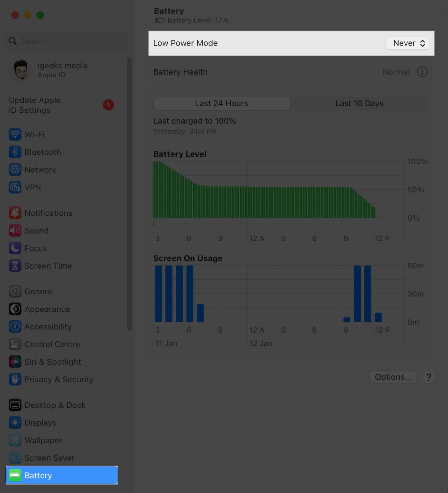Switch to the Last 10 Days tab
The image size is (448, 493).
359,103
